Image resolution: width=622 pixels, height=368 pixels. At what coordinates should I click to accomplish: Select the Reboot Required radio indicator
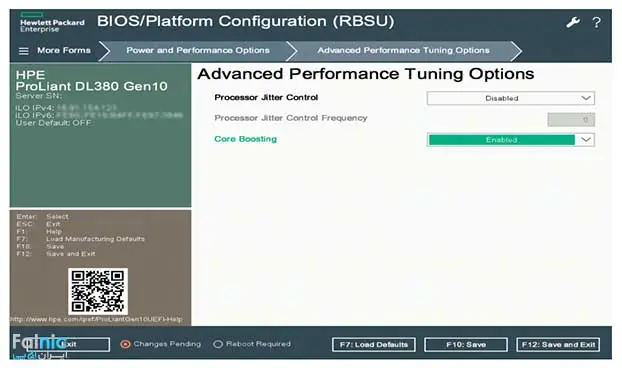218,344
